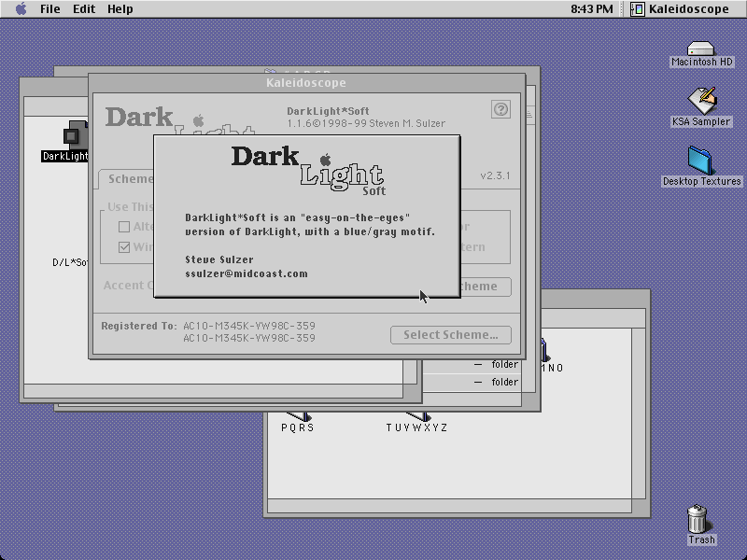Click the Steve Sulzer name in the splash
The height and width of the screenshot is (560, 747).
pyautogui.click(x=219, y=259)
